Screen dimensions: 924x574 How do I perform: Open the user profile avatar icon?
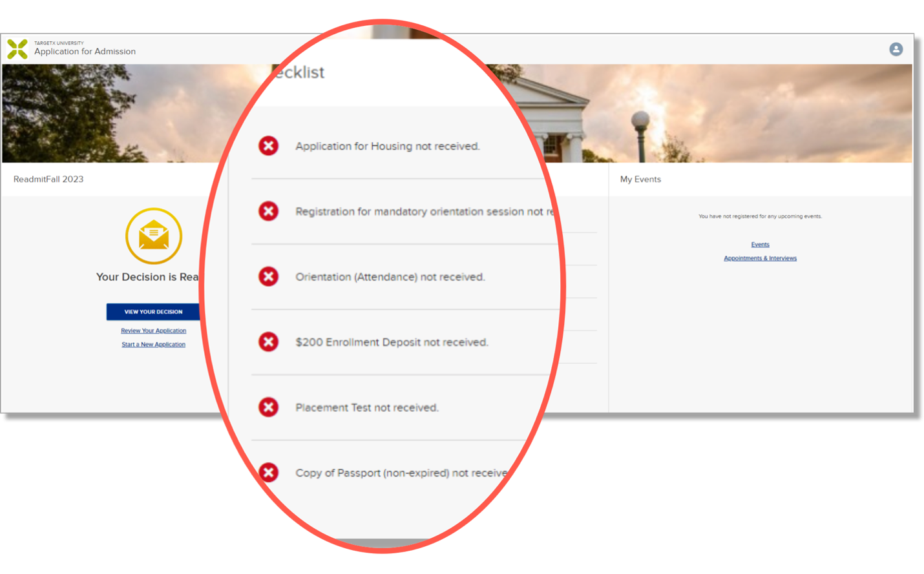tap(896, 49)
